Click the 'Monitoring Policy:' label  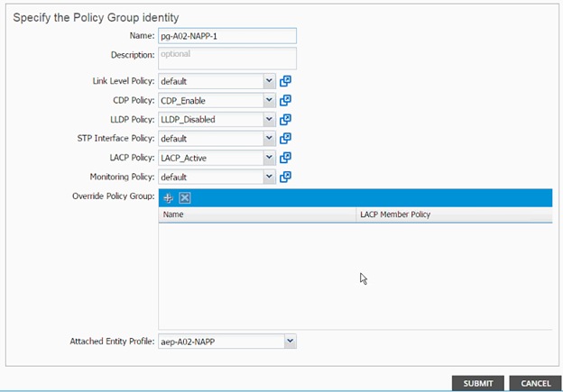click(x=122, y=177)
